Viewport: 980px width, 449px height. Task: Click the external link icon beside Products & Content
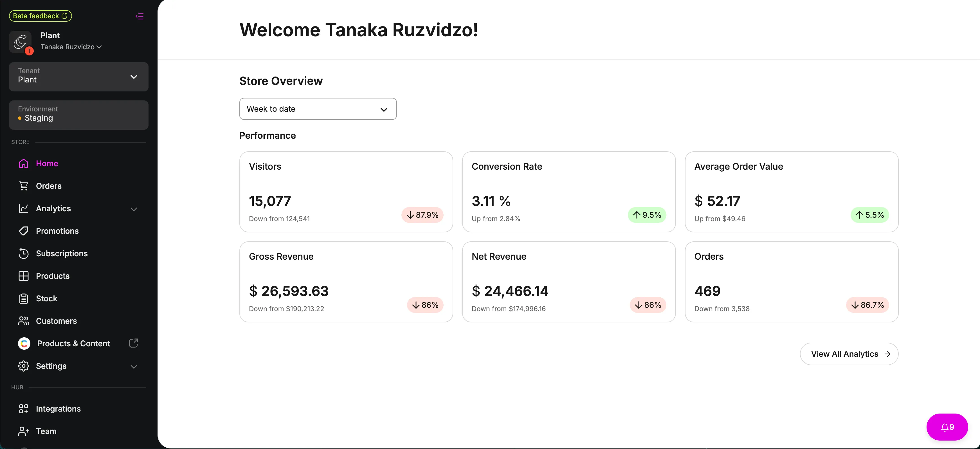134,343
